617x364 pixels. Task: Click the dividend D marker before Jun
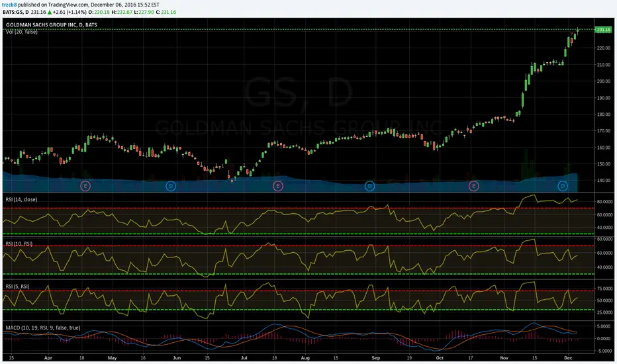170,186
